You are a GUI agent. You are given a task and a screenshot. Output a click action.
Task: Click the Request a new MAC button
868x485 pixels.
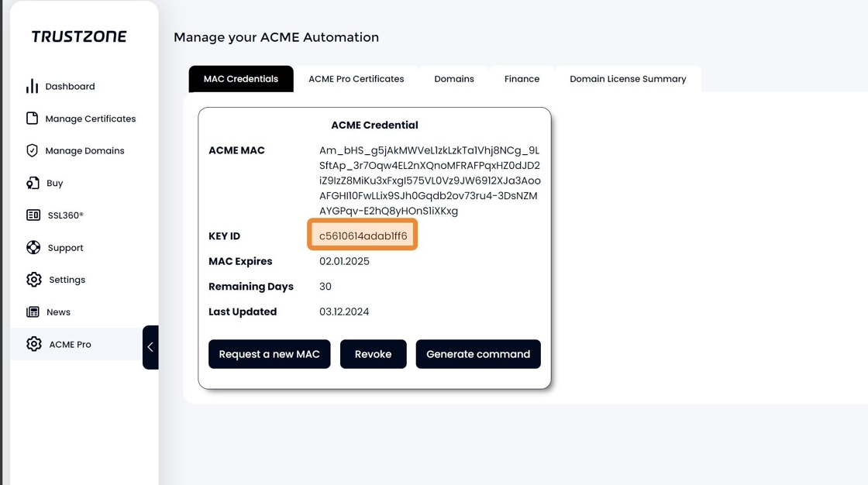(x=269, y=354)
